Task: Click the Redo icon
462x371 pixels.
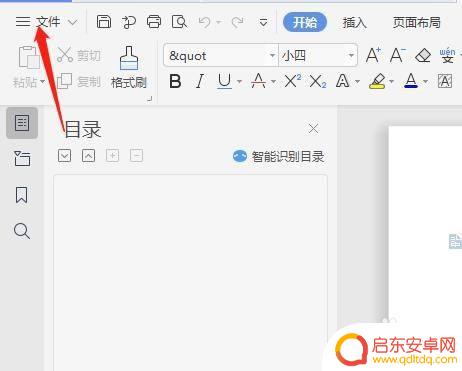Action: [x=238, y=23]
